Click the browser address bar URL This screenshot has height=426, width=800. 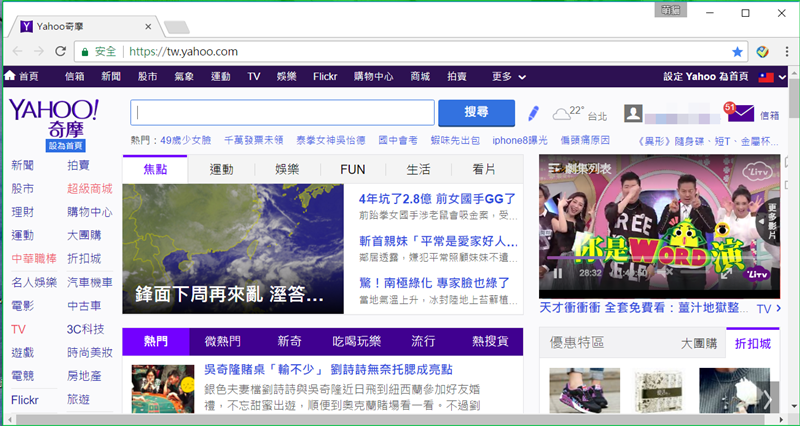[184, 52]
